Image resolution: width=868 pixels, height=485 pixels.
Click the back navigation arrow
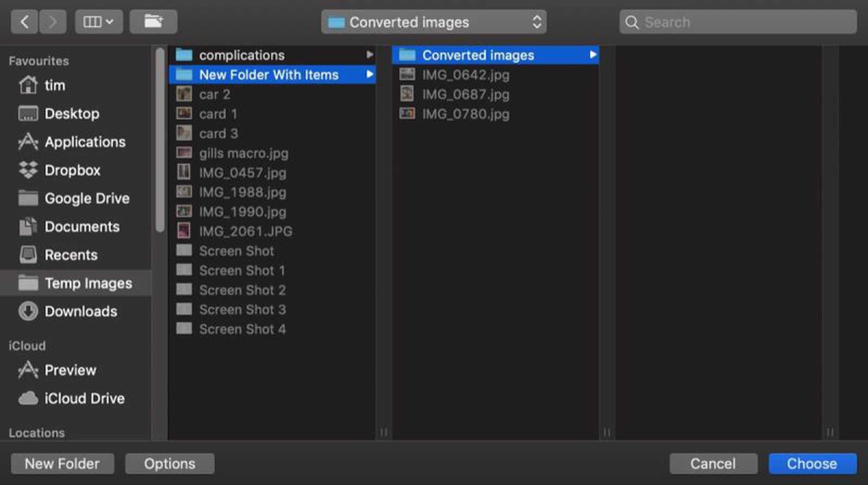[x=24, y=22]
